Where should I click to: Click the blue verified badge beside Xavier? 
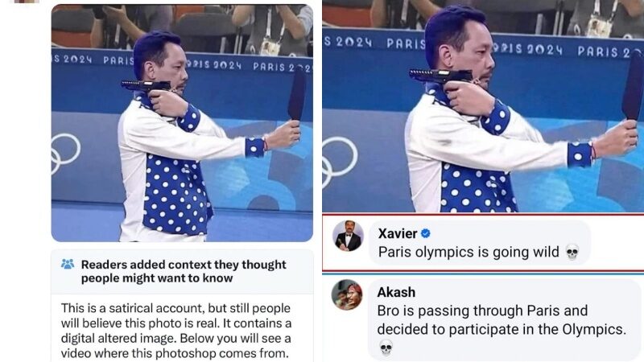pyautogui.click(x=426, y=233)
